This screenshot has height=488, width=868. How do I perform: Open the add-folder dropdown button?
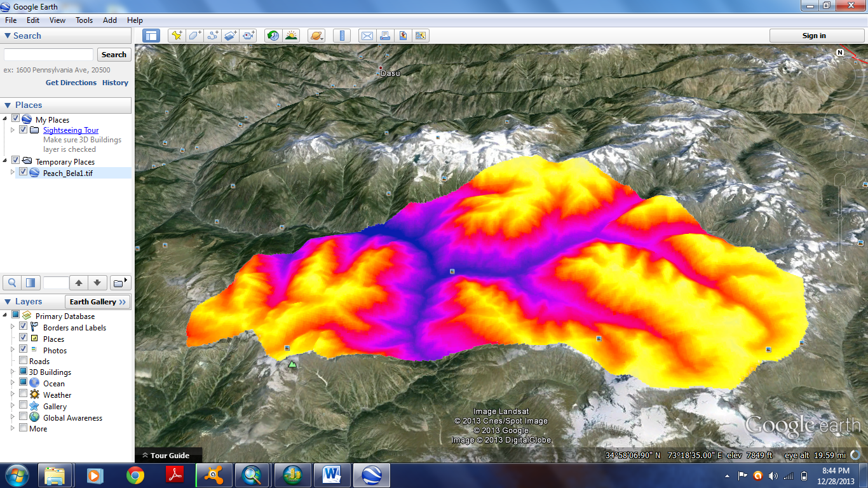pos(119,282)
